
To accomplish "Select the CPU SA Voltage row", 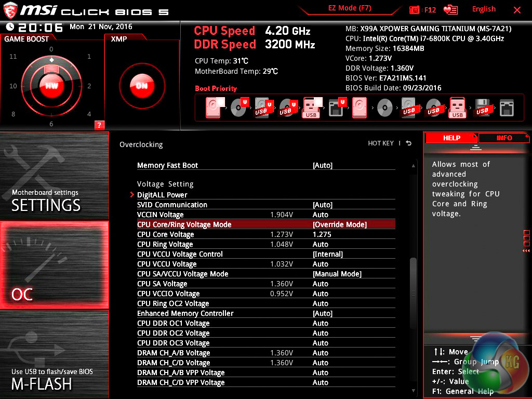I will coord(266,283).
